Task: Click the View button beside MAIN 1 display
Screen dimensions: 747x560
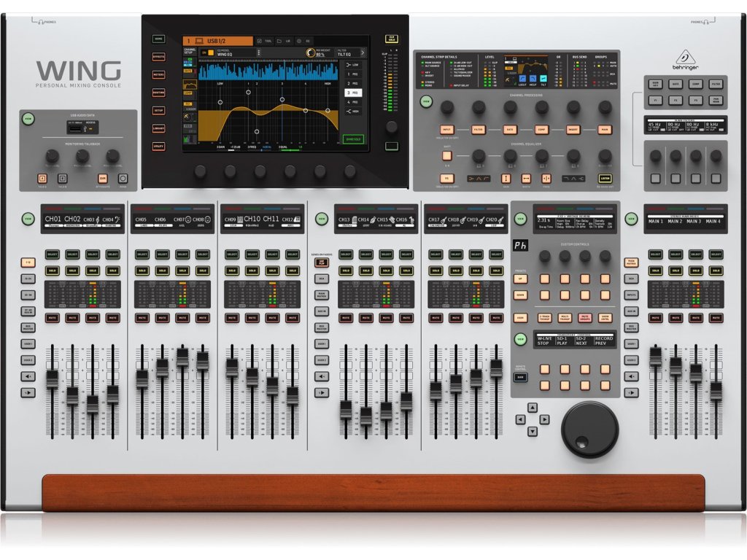Action: [x=631, y=219]
